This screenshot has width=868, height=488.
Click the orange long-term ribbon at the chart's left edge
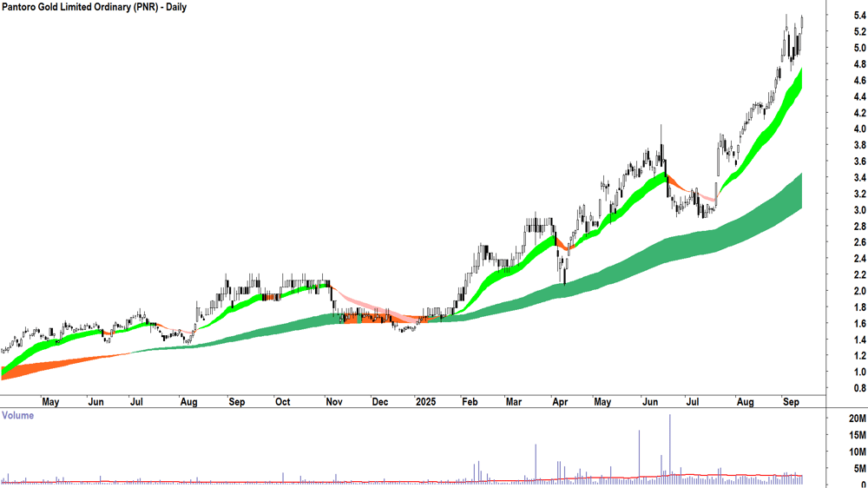coord(5,371)
